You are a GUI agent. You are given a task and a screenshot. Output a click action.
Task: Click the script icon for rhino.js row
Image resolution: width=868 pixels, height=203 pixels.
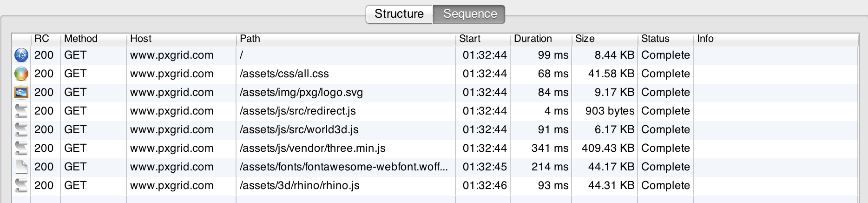pos(21,185)
